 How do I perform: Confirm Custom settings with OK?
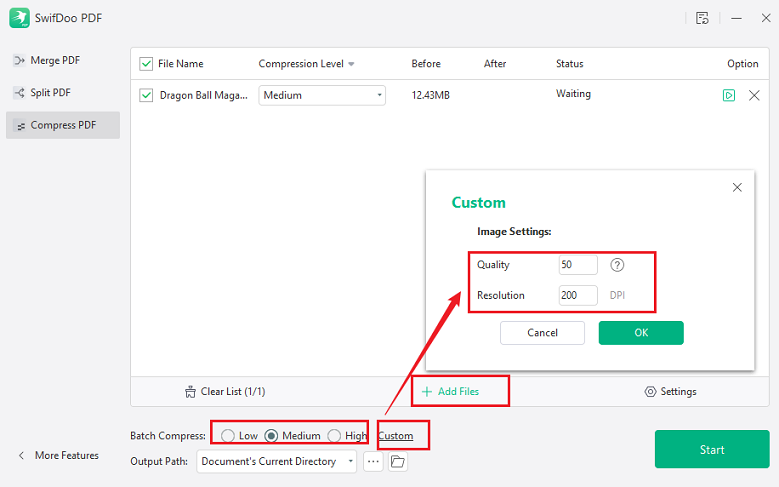[x=641, y=333]
